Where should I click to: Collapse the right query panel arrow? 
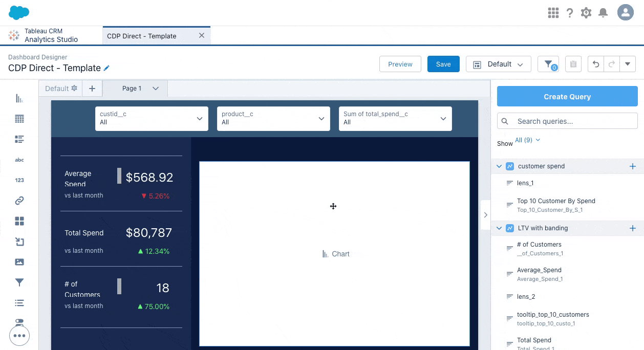[x=485, y=215]
